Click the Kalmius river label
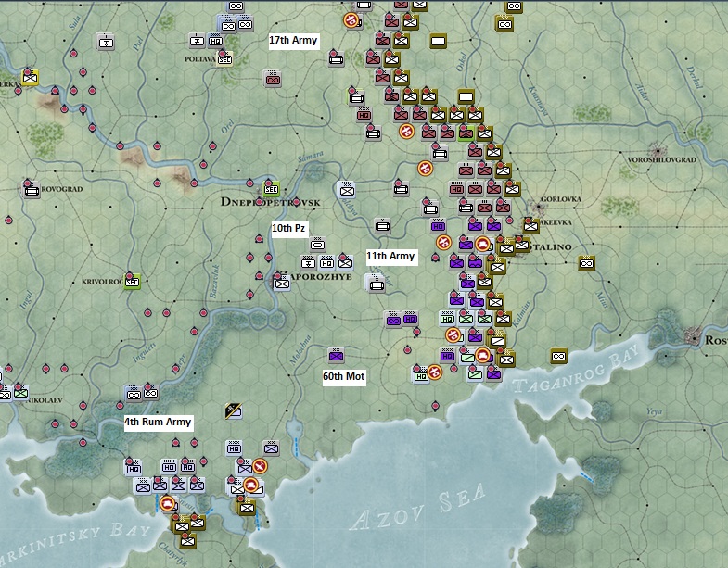The height and width of the screenshot is (568, 728). (523, 312)
